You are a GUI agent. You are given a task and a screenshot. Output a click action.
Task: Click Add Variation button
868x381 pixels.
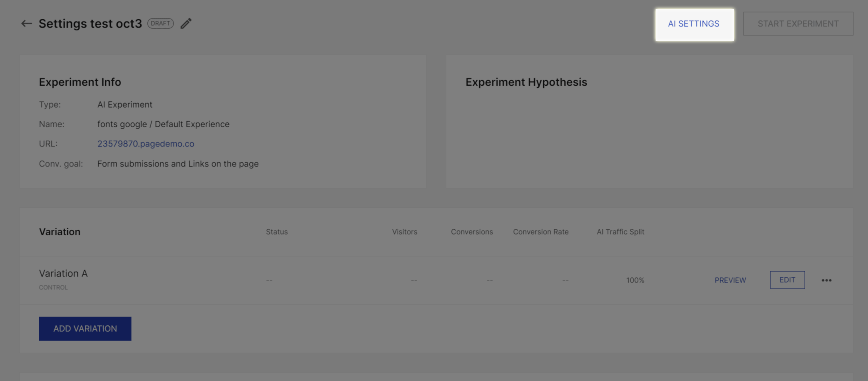coord(85,329)
